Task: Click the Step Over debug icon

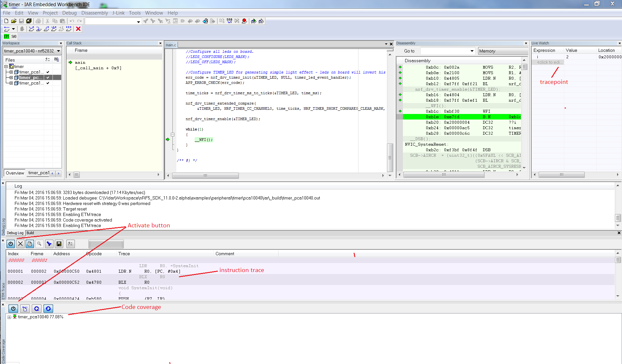Action: coord(31,29)
